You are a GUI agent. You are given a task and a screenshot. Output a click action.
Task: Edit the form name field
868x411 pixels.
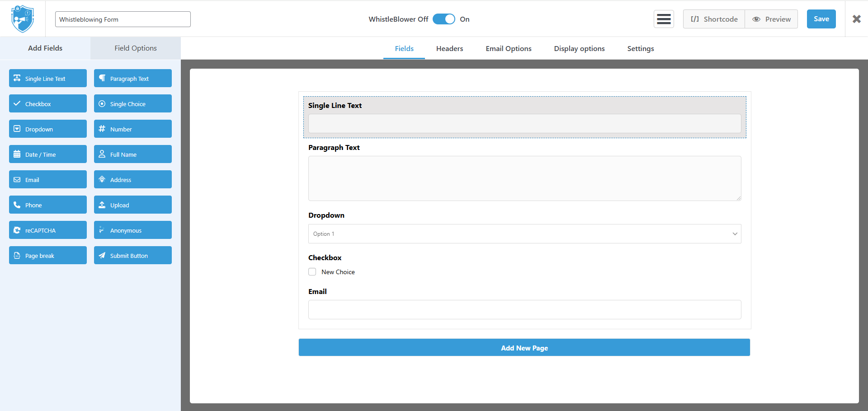coord(123,19)
